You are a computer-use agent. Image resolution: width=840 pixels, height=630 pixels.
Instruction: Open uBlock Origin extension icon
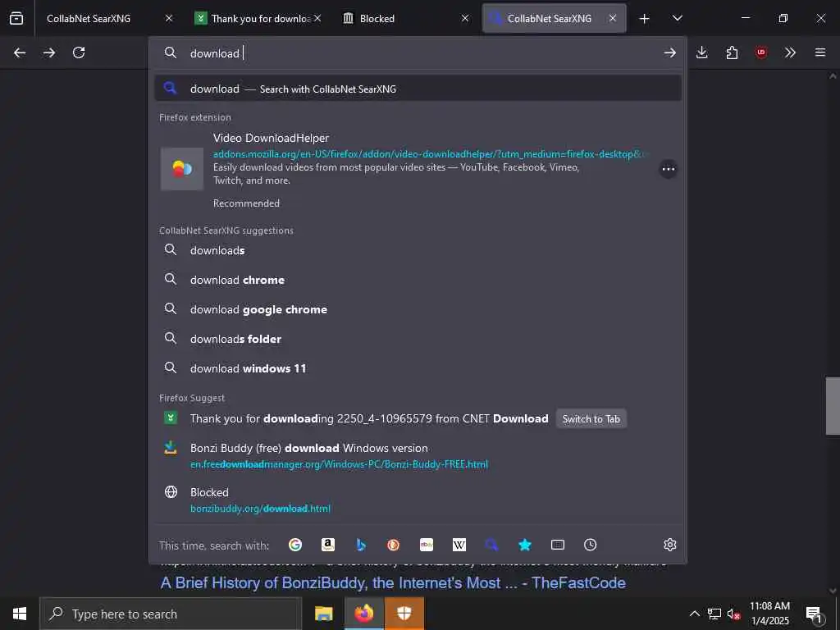(761, 52)
